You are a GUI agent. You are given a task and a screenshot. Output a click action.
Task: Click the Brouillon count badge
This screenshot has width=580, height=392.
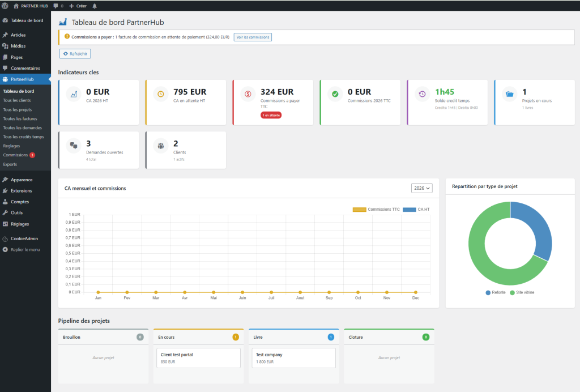140,337
